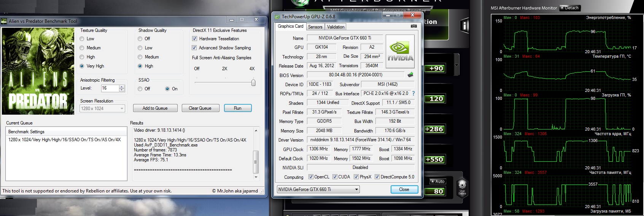Click the NVIDIA logo in GPU-Z
Viewport: 644px width, 216px height.
[x=400, y=51]
